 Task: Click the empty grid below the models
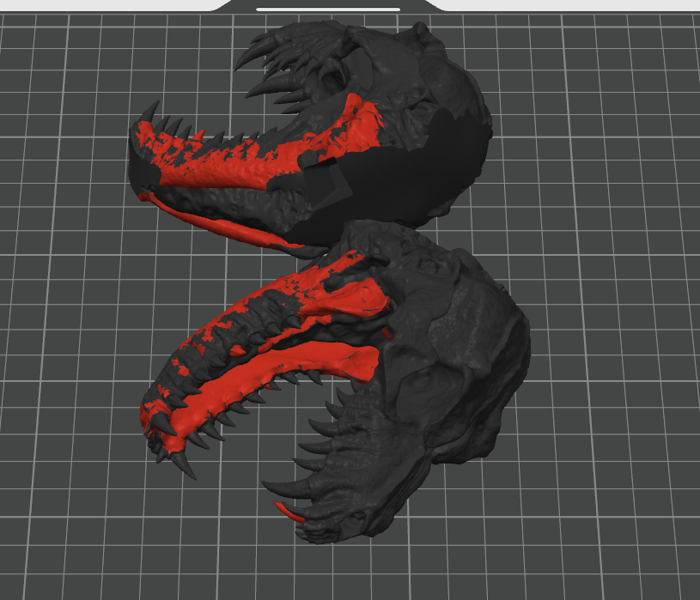tap(348, 573)
